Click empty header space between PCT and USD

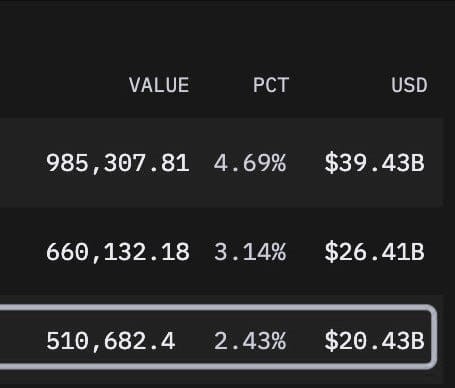point(340,85)
